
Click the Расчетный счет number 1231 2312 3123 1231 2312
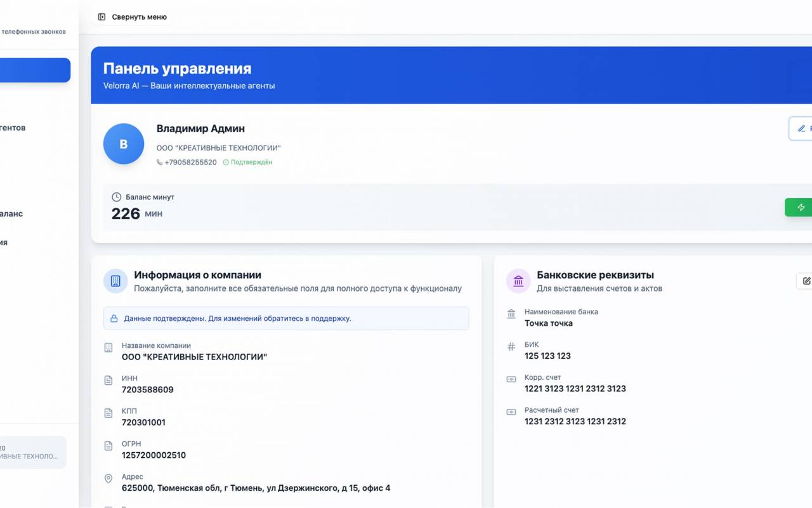[x=575, y=422]
